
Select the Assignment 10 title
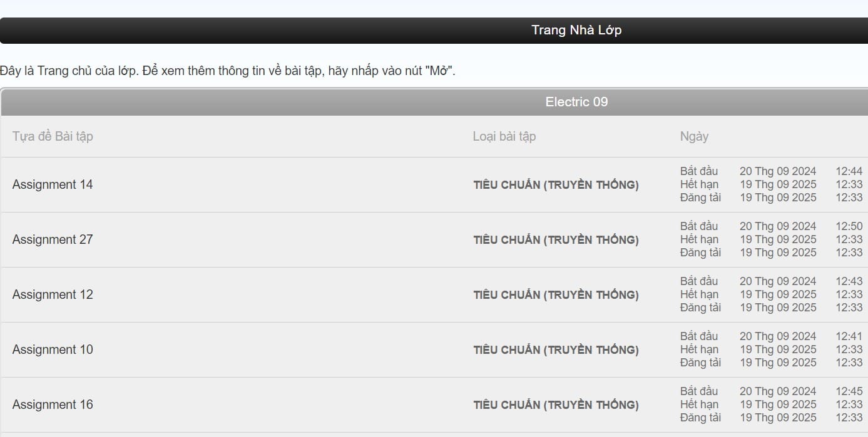pyautogui.click(x=53, y=349)
